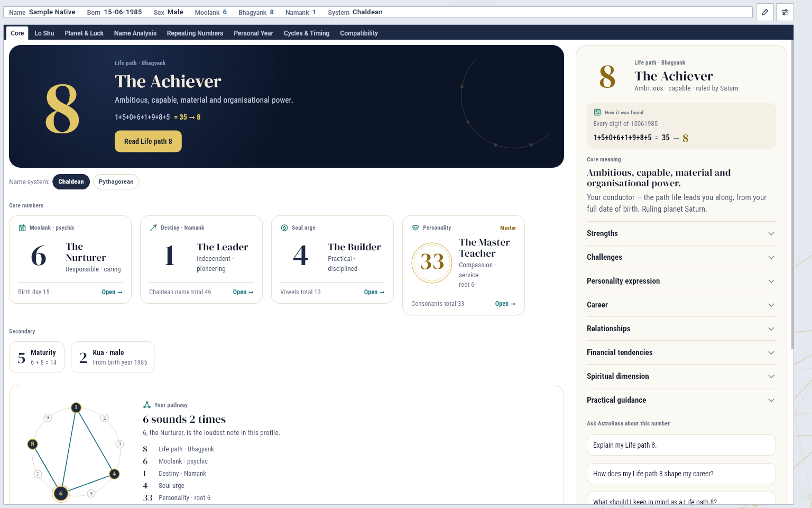Expand the Career section
The image size is (812, 508).
[x=681, y=305]
